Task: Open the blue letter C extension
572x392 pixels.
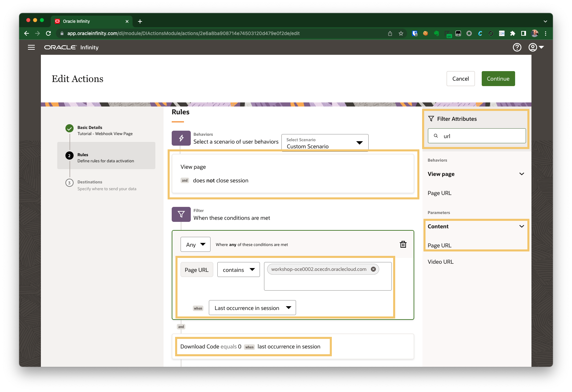Action: pos(480,33)
